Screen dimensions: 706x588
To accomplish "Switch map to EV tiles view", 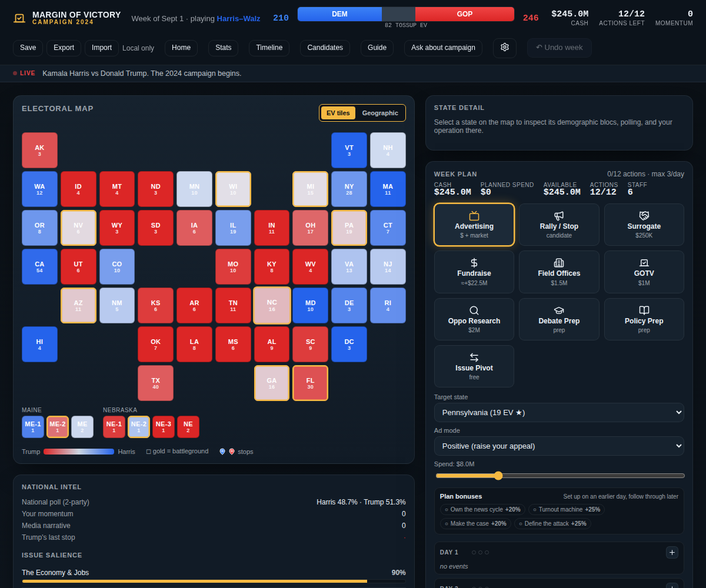I will [338, 113].
